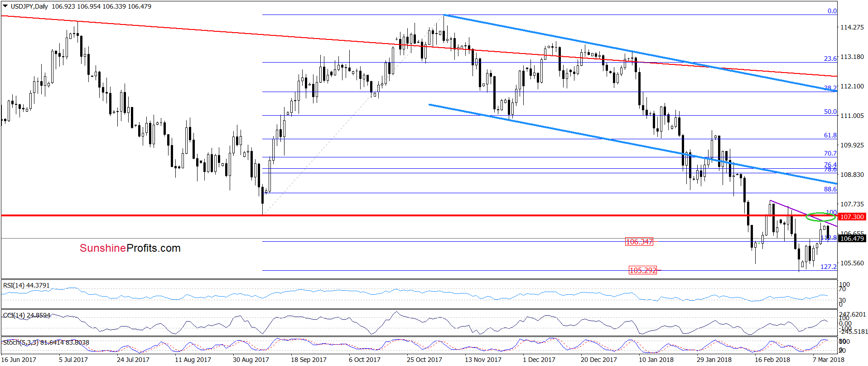
Task: Click the 16 Feb 2018 date label
Action: click(x=772, y=360)
